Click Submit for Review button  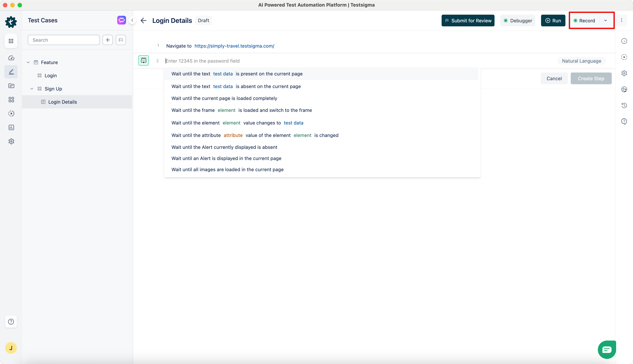pyautogui.click(x=468, y=21)
